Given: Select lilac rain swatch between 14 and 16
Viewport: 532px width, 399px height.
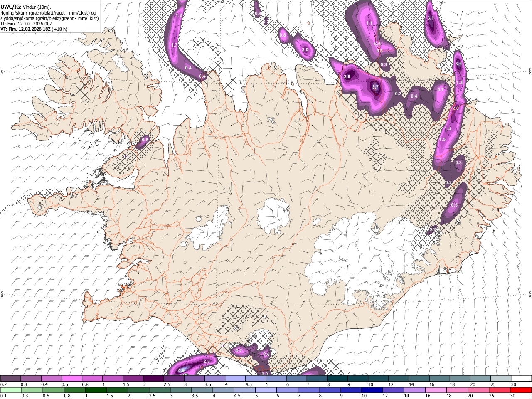Looking at the screenshot, I should pyautogui.click(x=414, y=390).
